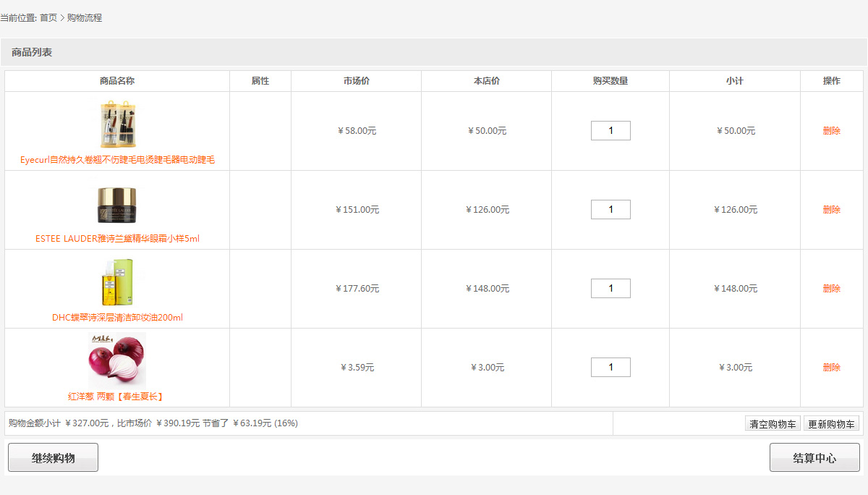Click the 购买数量 column header

click(x=610, y=81)
